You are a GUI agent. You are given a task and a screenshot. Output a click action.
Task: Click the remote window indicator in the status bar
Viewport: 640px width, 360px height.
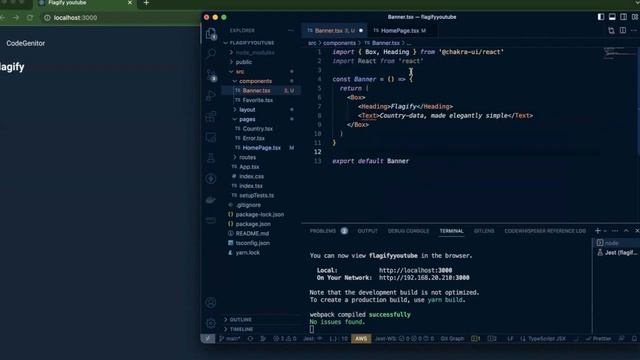(x=208, y=338)
